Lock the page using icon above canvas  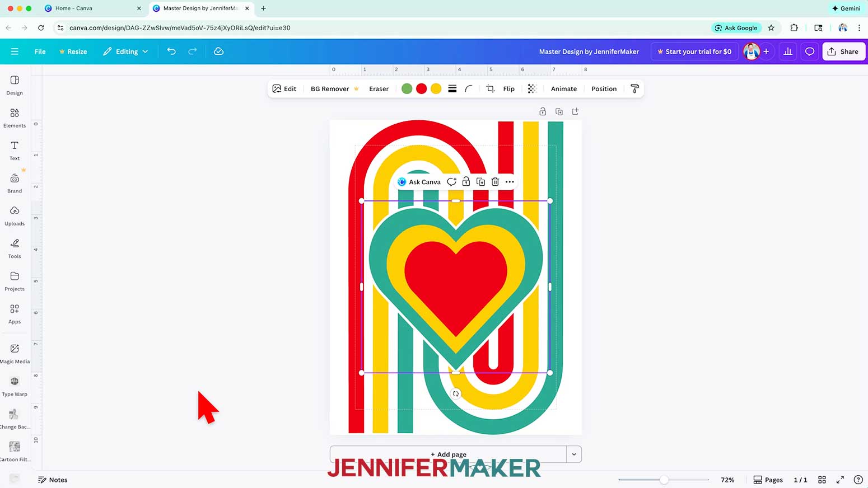[x=543, y=112]
